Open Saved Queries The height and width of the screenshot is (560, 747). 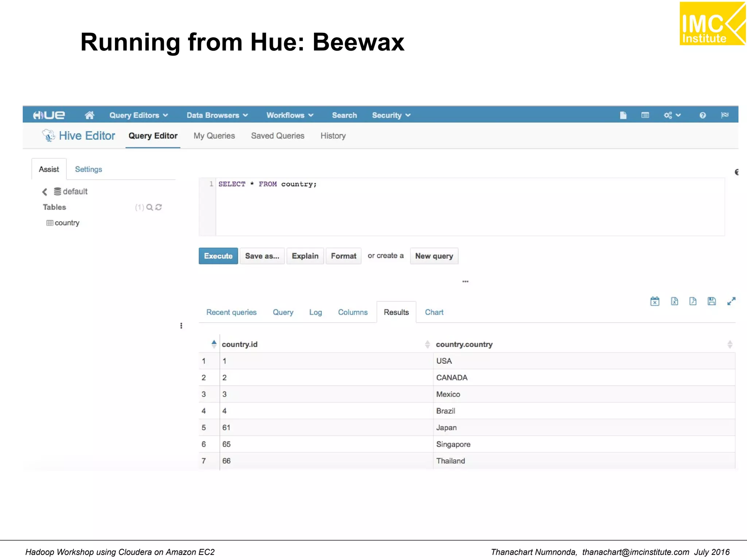[278, 136]
